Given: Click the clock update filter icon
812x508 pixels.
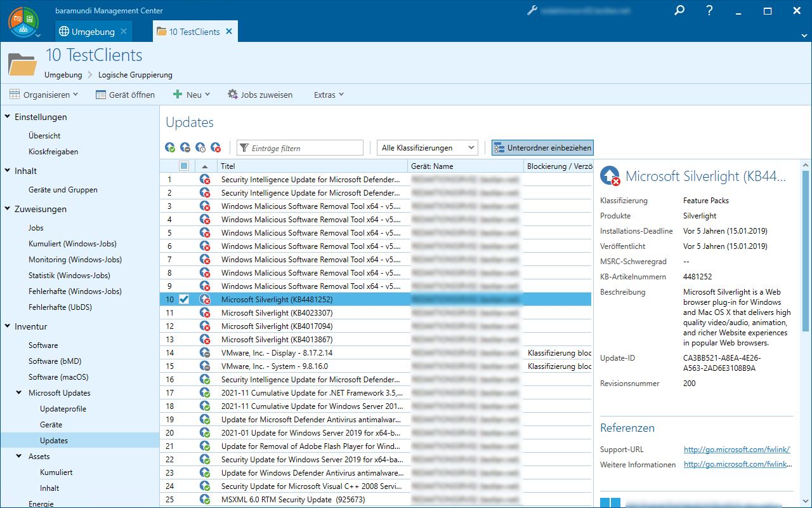Looking at the screenshot, I should (x=200, y=148).
